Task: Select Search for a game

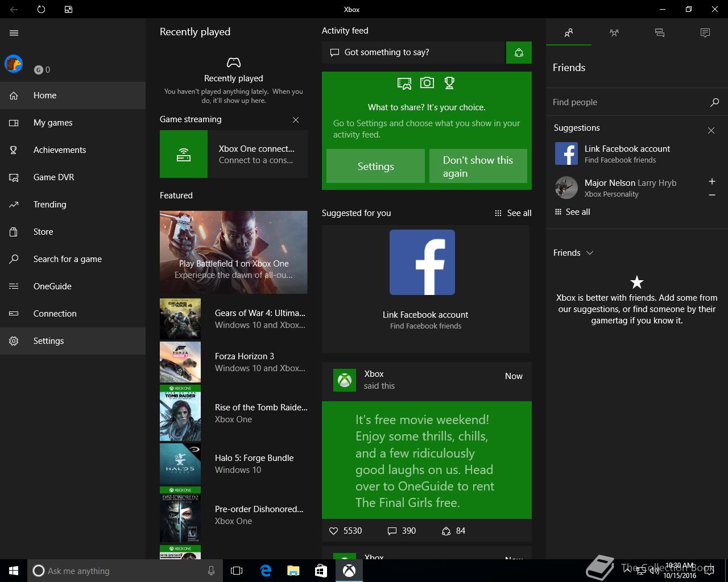Action: pyautogui.click(x=73, y=259)
